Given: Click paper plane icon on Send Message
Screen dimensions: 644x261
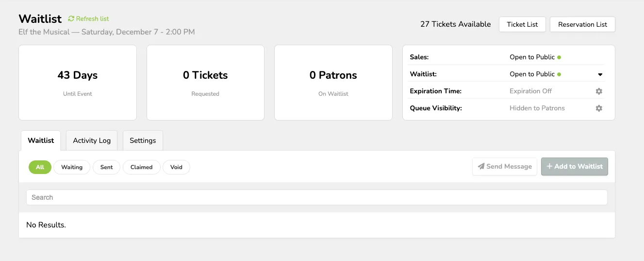Looking at the screenshot, I should coord(481,166).
